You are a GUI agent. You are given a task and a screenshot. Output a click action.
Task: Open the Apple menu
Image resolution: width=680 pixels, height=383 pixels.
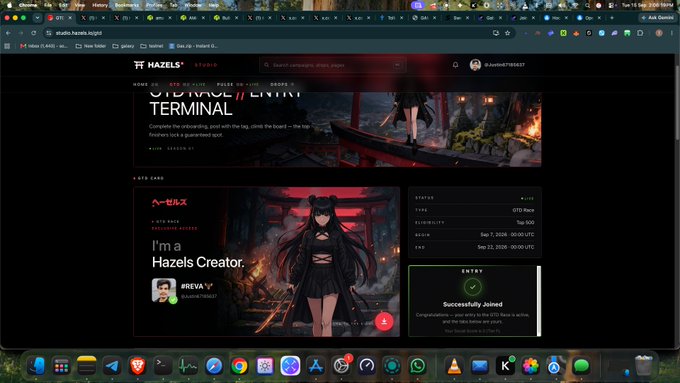tap(9, 5)
